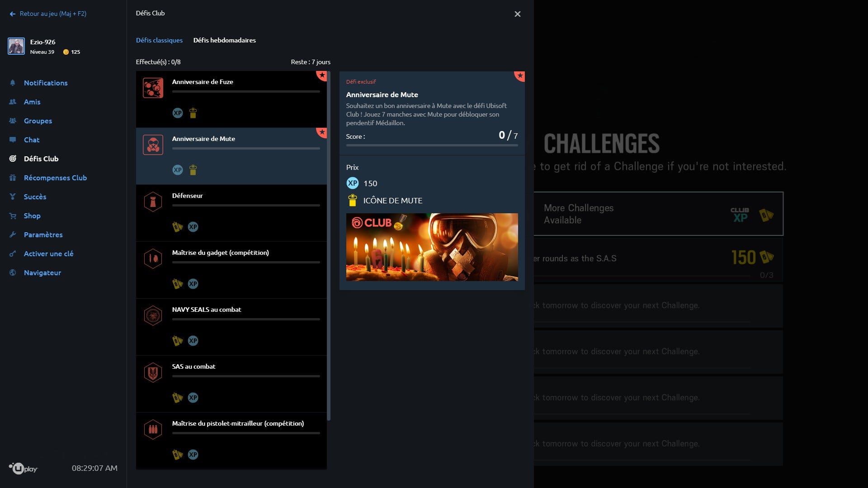Select Maîtrise du gadget (compétition) title
Viewport: 868px width, 488px height.
(220, 253)
